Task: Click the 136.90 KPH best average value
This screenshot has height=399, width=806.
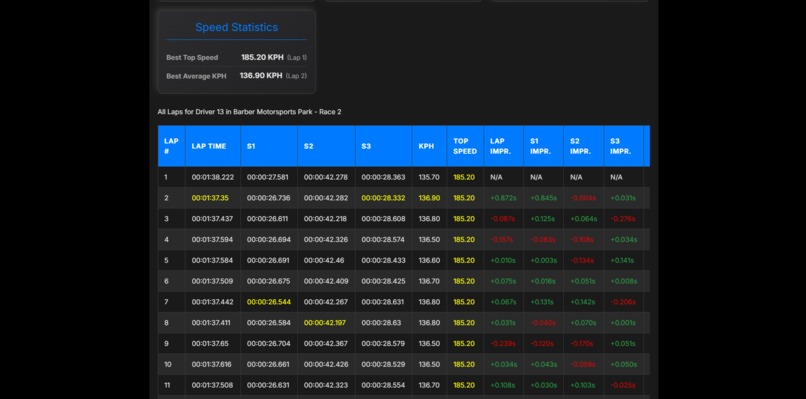Action: [261, 76]
